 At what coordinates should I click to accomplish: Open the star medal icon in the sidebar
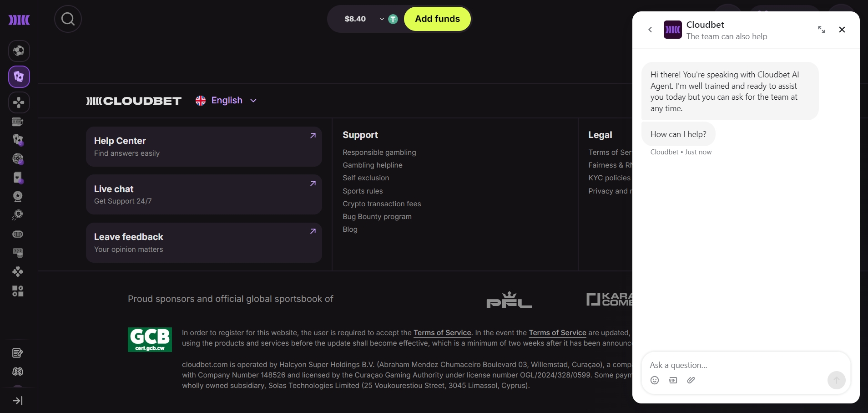pyautogui.click(x=18, y=196)
